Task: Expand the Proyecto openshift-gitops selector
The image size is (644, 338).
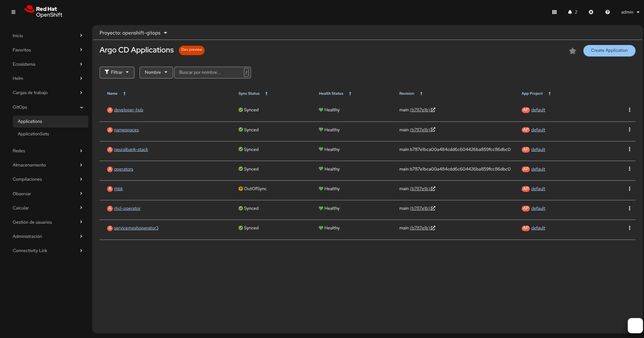Action: coord(133,33)
